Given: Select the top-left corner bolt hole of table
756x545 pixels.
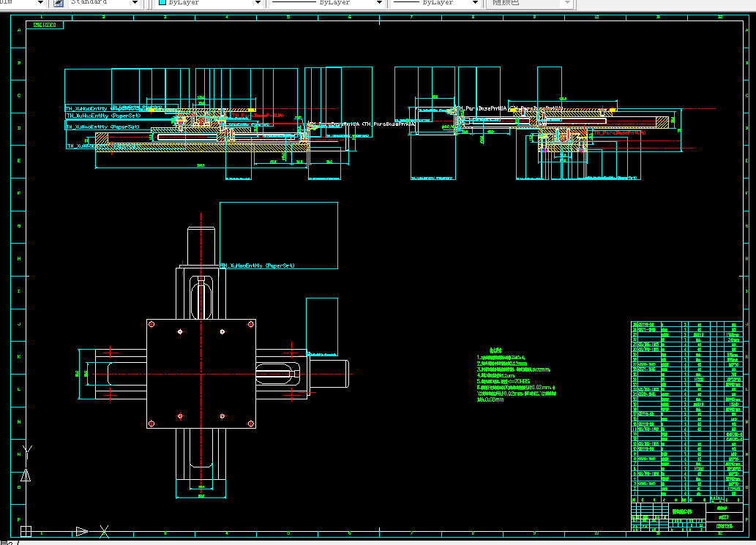Looking at the screenshot, I should [151, 324].
